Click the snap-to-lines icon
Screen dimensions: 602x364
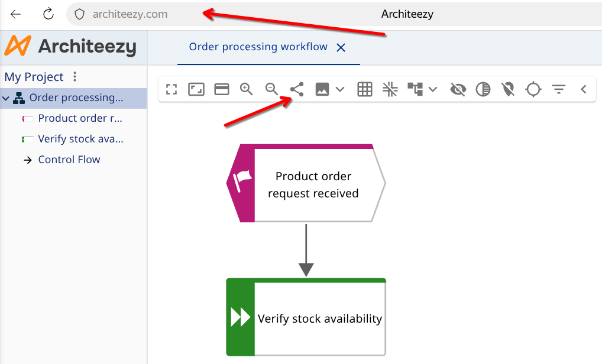[390, 89]
